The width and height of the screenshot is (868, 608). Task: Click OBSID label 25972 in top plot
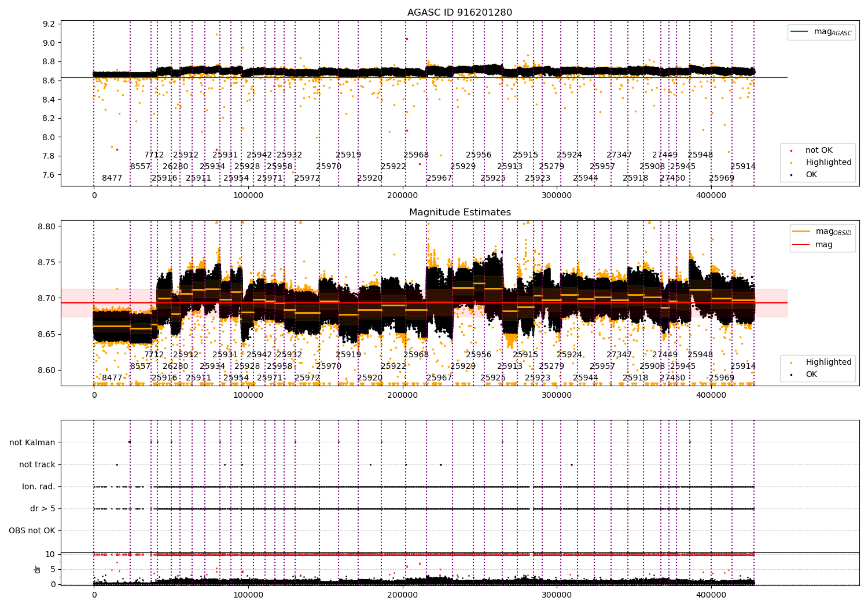point(307,178)
